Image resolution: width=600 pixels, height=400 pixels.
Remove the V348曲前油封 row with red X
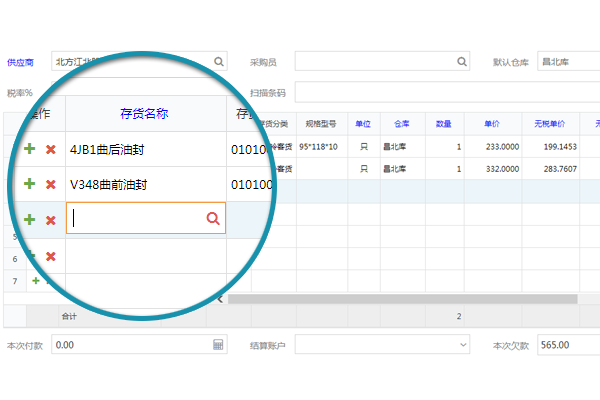[x=51, y=184]
